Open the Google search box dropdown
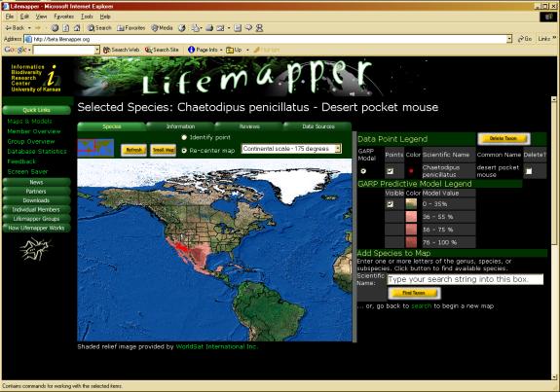 (x=97, y=50)
